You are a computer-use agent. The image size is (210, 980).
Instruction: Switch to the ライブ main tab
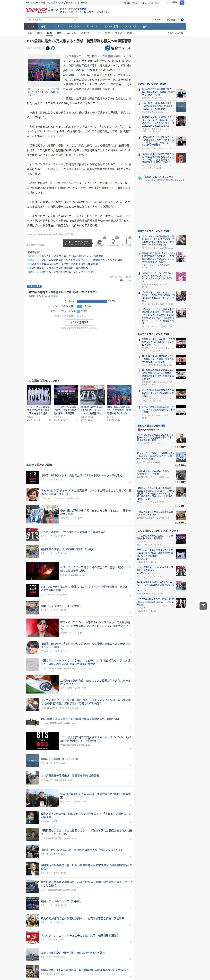[x=56, y=27]
